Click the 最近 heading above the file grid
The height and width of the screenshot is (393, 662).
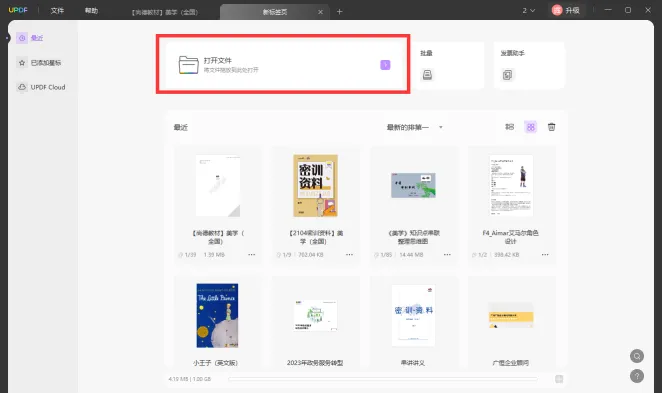coord(181,127)
